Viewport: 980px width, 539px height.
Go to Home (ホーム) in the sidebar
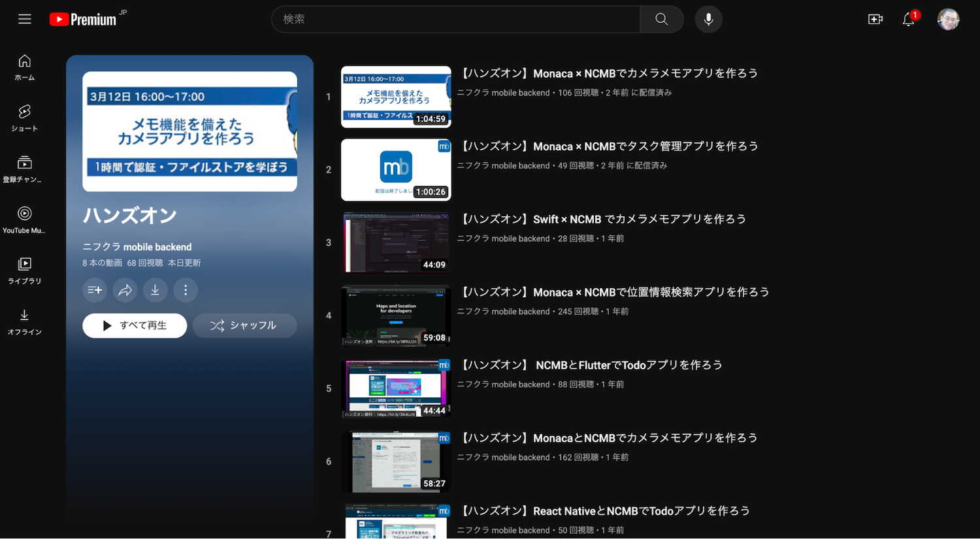click(25, 67)
